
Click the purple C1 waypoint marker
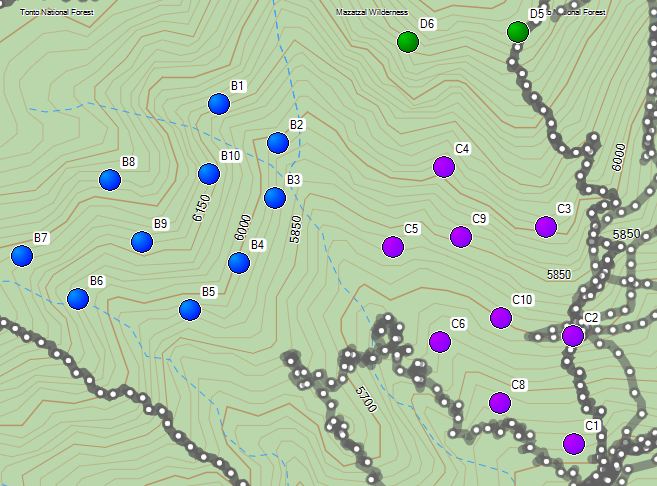point(573,443)
